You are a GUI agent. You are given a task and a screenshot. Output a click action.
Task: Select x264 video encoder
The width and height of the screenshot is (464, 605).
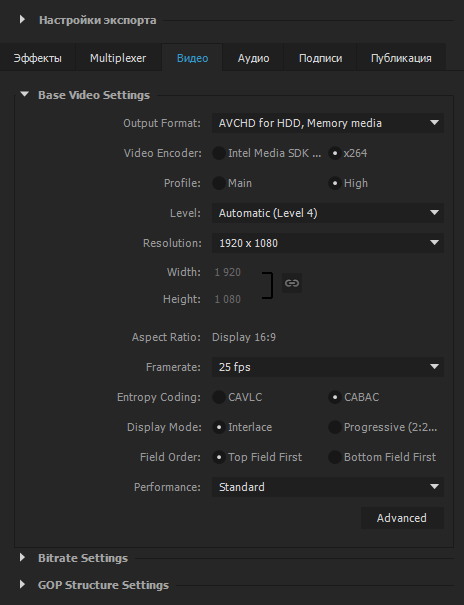[x=334, y=153]
